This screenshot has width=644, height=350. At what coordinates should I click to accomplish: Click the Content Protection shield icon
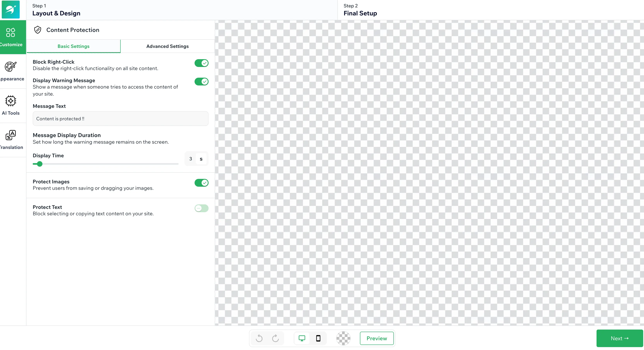pyautogui.click(x=38, y=30)
